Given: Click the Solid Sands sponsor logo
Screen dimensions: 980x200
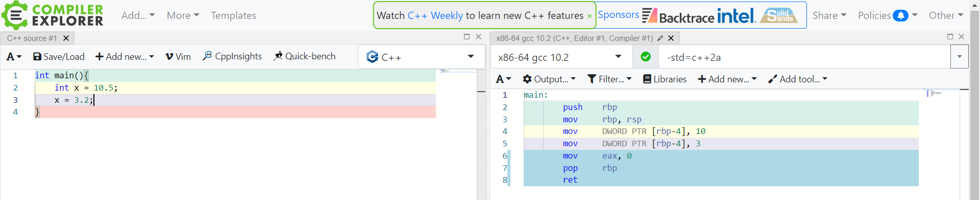Looking at the screenshot, I should (779, 15).
